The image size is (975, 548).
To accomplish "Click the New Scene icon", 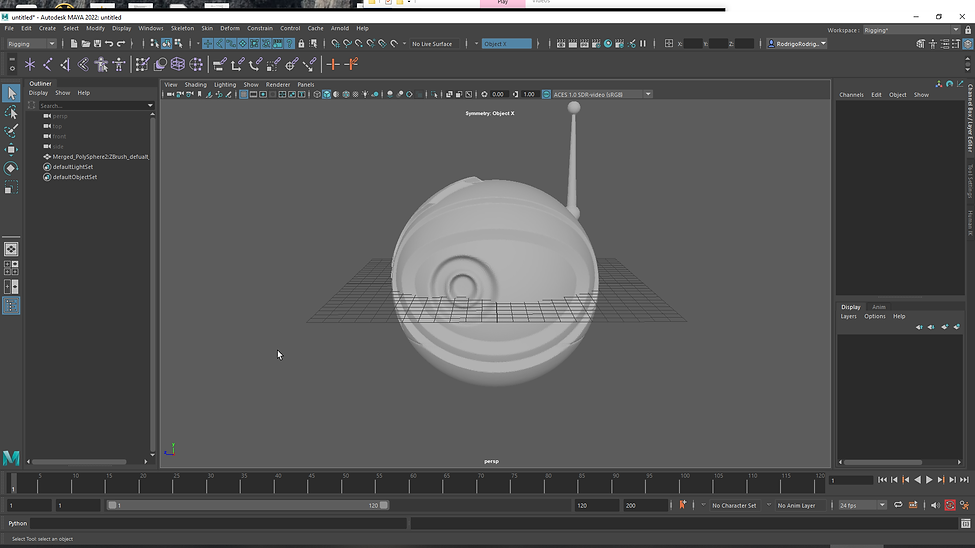I will pos(74,44).
